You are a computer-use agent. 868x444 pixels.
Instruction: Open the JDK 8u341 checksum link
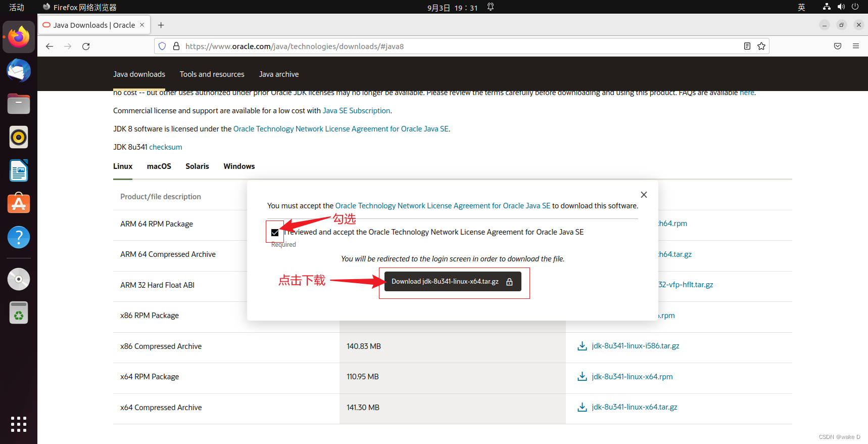(x=166, y=147)
